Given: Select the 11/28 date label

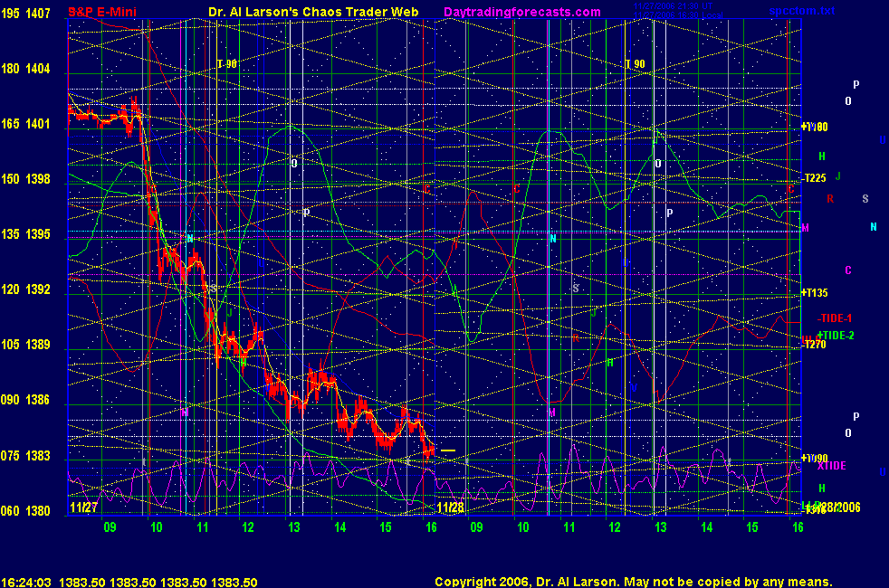Looking at the screenshot, I should point(449,508).
